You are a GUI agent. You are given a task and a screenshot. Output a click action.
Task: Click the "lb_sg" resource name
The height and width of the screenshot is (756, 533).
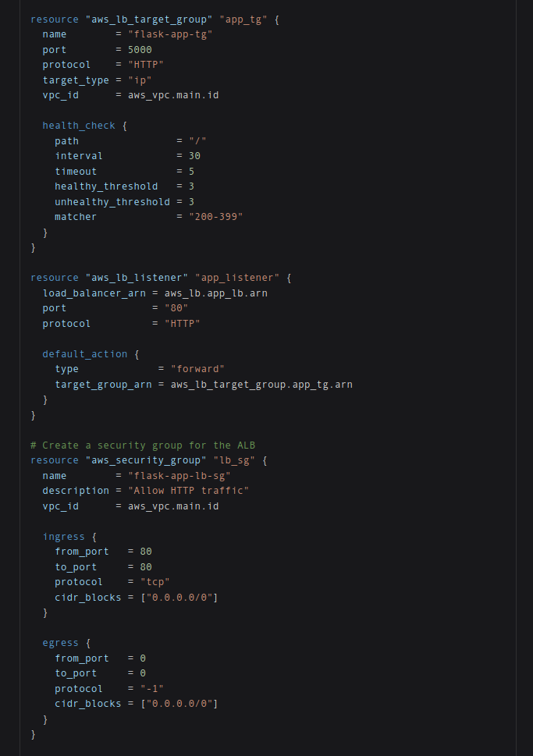coord(234,460)
